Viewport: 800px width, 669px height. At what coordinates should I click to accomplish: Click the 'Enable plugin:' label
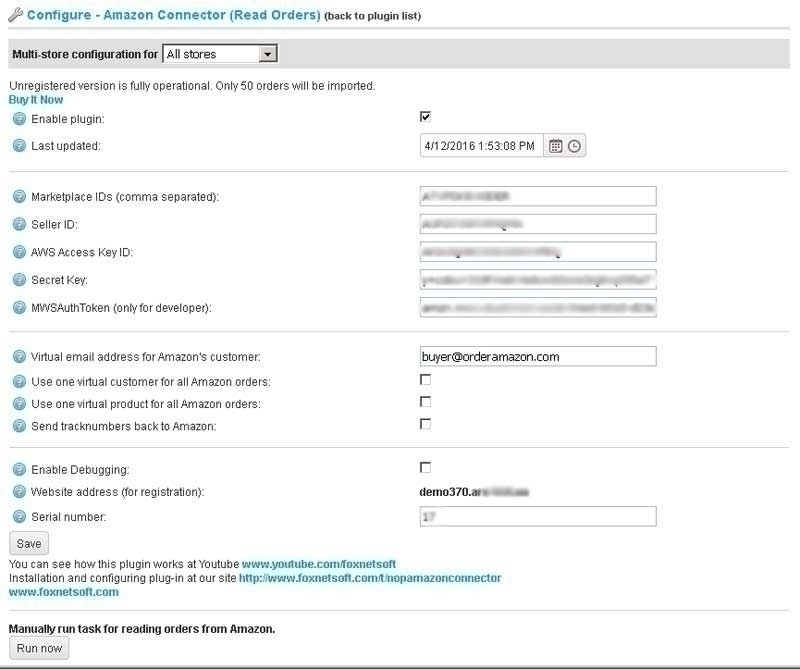click(68, 119)
